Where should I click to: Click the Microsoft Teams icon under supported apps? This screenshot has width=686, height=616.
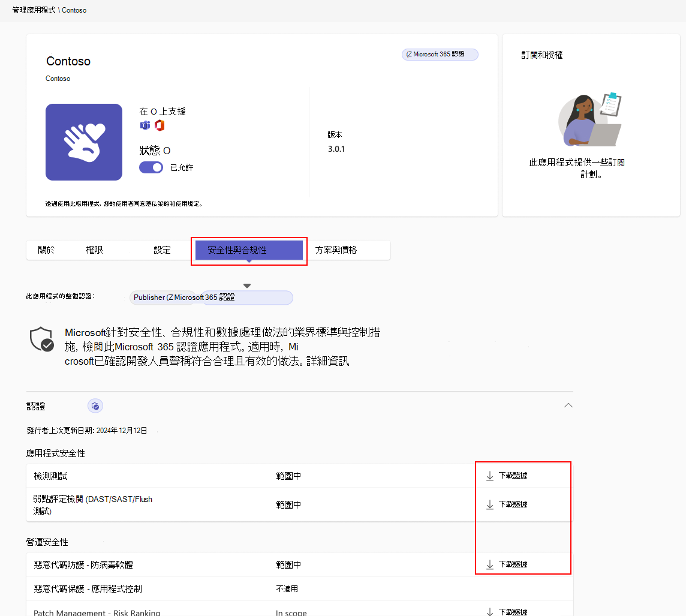click(145, 125)
